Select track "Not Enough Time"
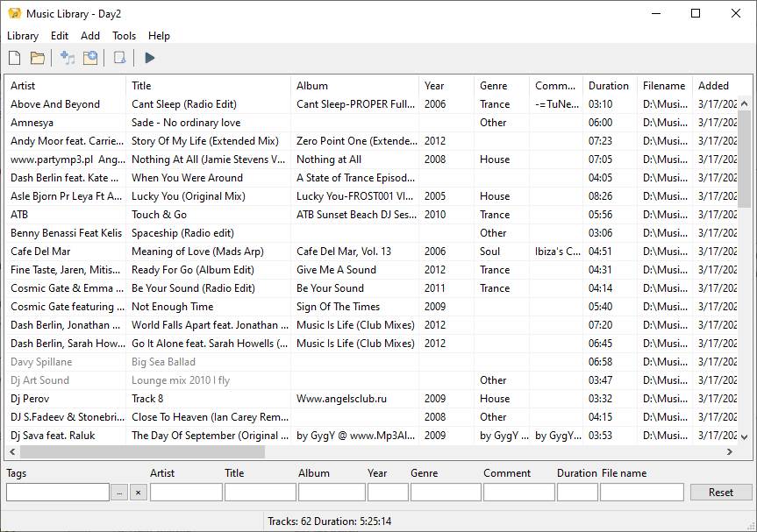 pos(172,307)
